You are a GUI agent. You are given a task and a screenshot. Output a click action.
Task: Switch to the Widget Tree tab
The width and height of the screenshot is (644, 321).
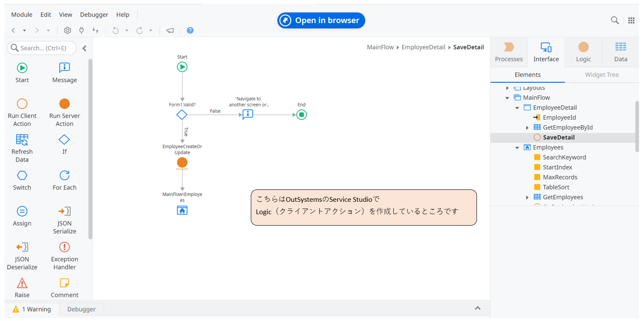[x=601, y=75]
